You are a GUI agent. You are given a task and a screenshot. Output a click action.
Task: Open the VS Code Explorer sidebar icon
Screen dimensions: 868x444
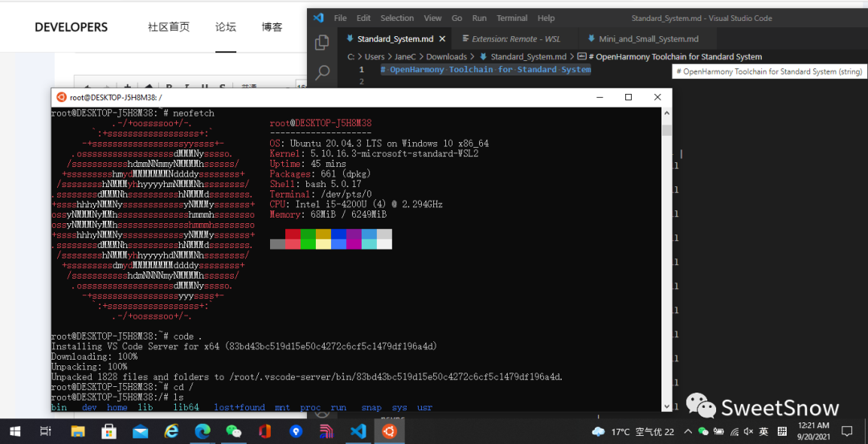point(321,43)
